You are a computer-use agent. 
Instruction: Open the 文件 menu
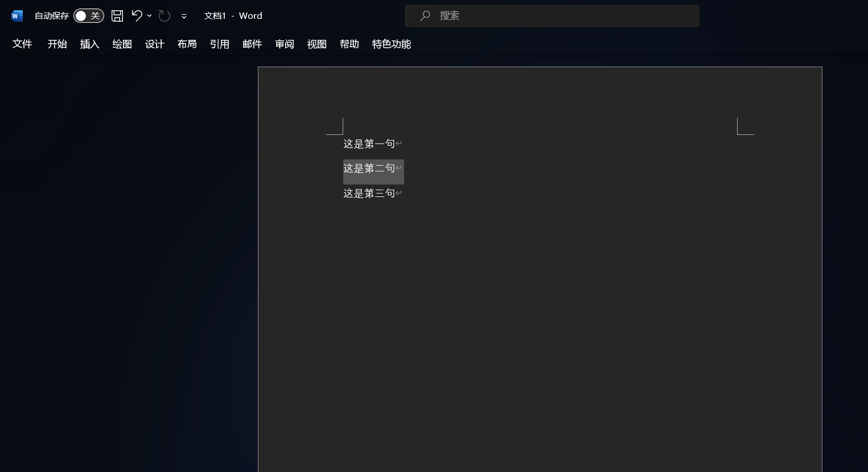click(x=22, y=44)
